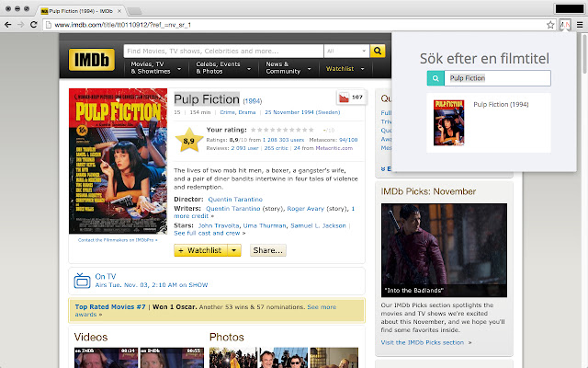Open the Chrome hamburger menu
Viewport: 588px width, 368px height.
coord(580,25)
